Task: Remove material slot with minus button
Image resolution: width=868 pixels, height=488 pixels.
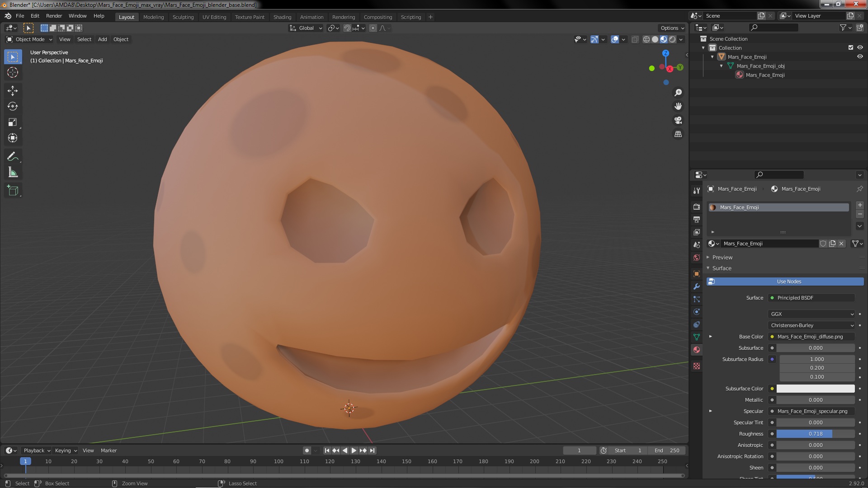Action: (860, 214)
